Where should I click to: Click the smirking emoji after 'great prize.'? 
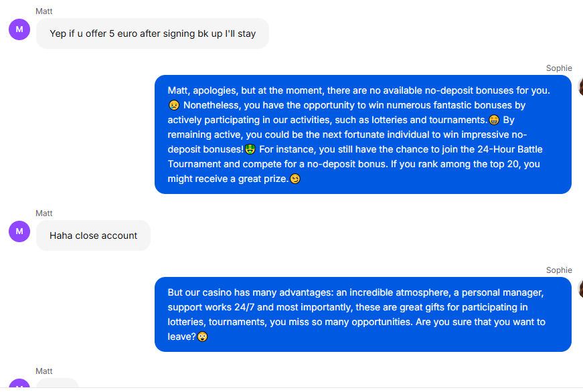[x=295, y=179]
